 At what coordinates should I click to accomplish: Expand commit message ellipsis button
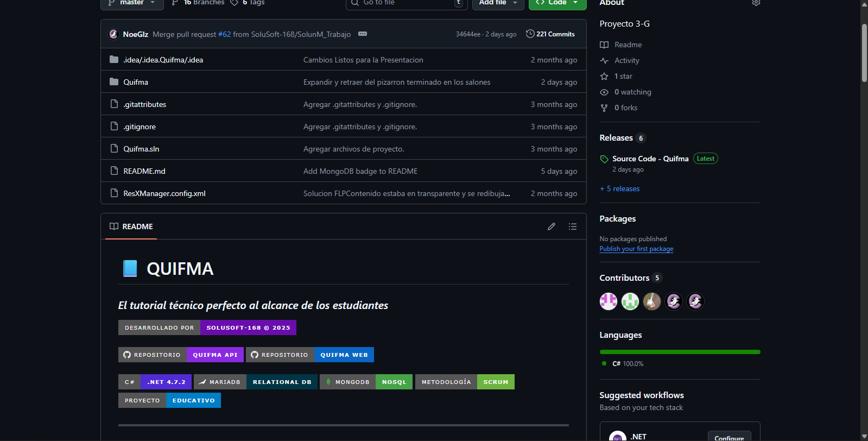(363, 34)
